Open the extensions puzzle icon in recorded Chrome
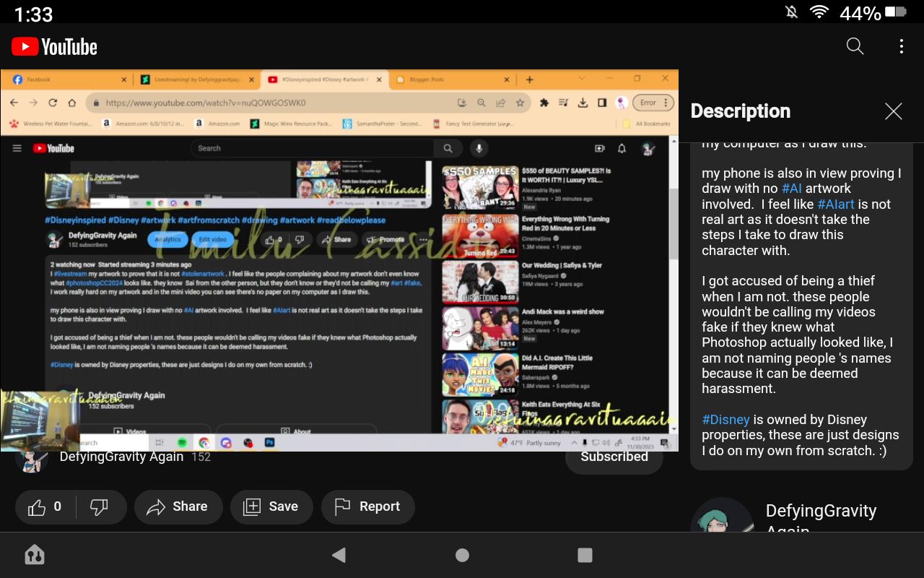The image size is (924, 578). tap(545, 103)
